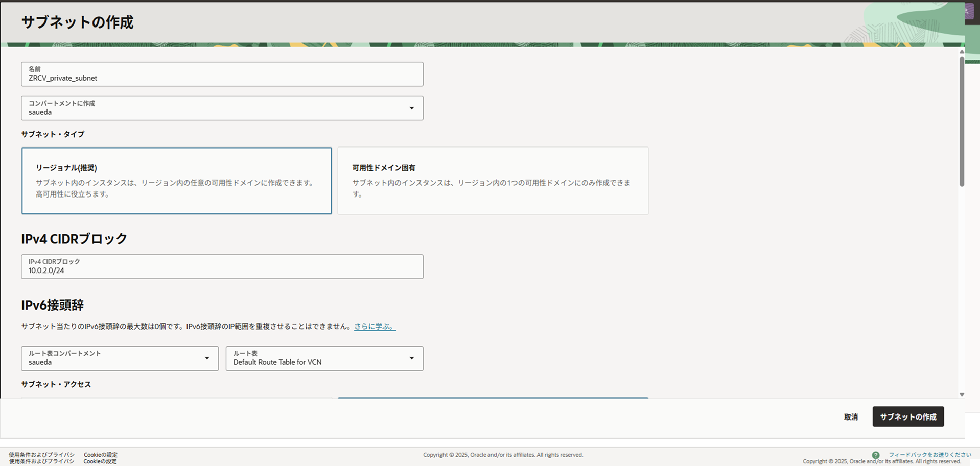This screenshot has height=466, width=980.
Task: Click inside the 名前 subnet name field
Action: coord(222,78)
